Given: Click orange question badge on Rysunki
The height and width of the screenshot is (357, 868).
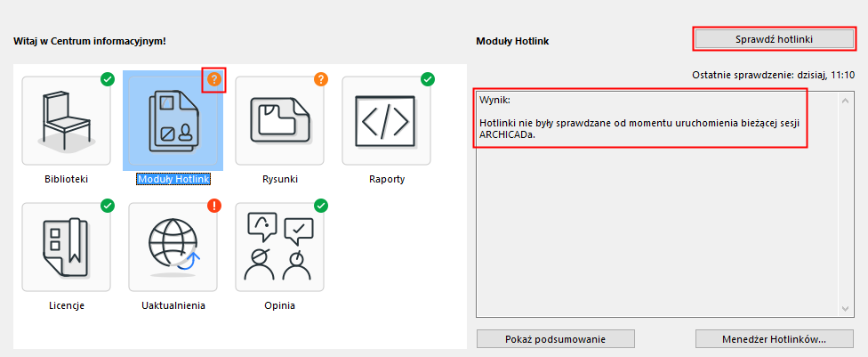Looking at the screenshot, I should pos(320,80).
